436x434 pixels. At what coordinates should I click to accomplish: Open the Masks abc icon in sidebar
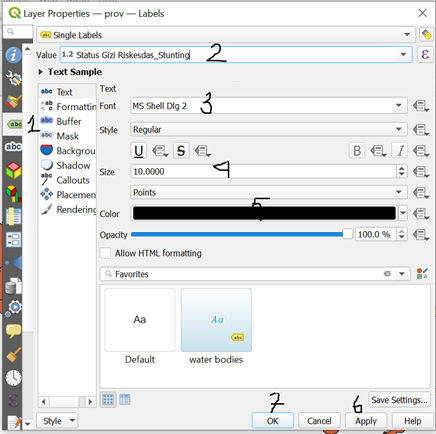click(x=13, y=147)
